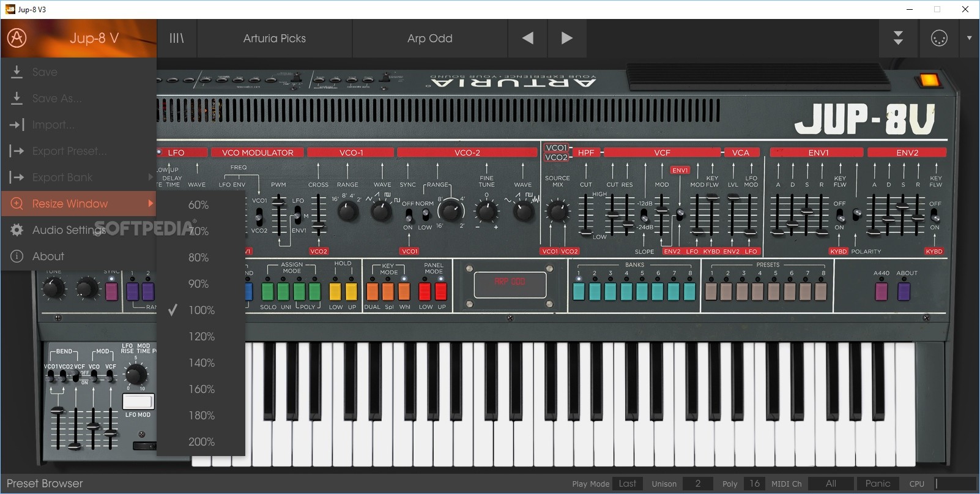Toggle ENV1 Key Follow off/on switch
Image resolution: width=980 pixels, height=494 pixels.
click(840, 215)
